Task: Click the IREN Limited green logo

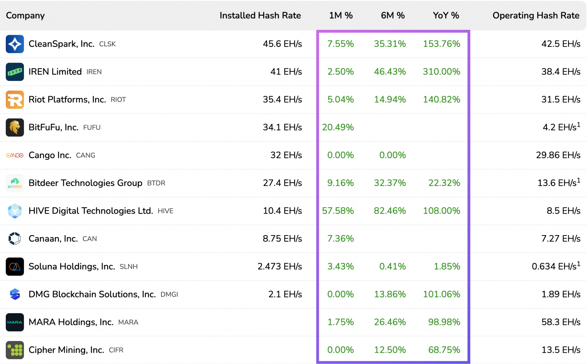Action: [15, 72]
